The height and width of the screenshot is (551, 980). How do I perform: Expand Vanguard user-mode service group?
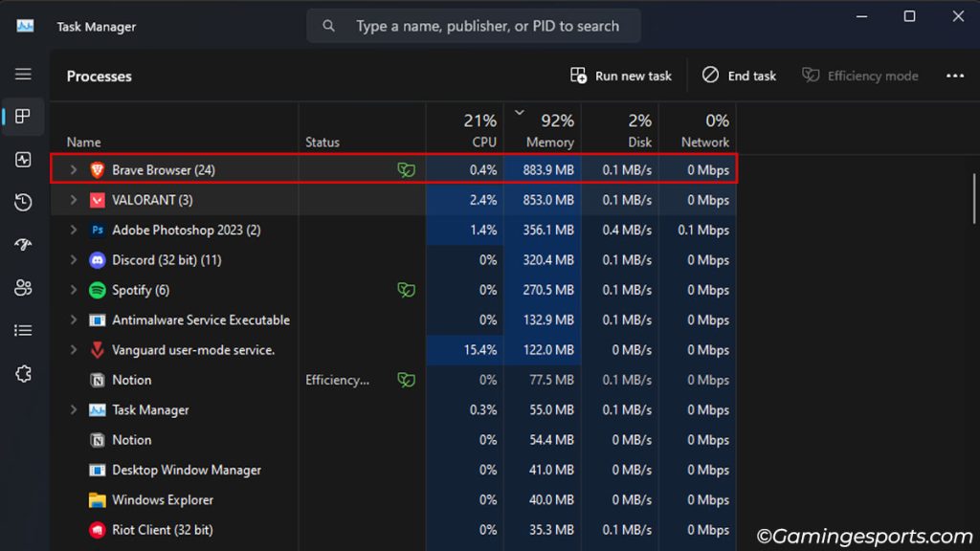point(73,349)
